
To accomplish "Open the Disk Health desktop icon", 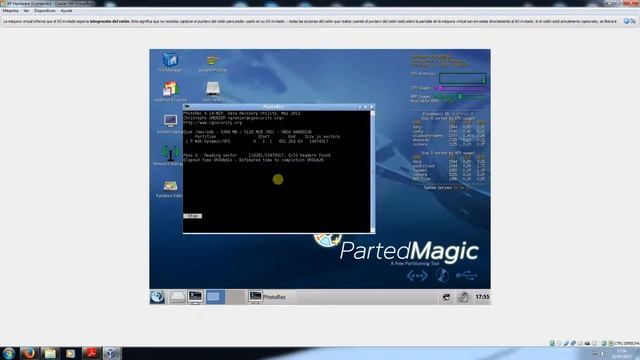I will coord(213,91).
